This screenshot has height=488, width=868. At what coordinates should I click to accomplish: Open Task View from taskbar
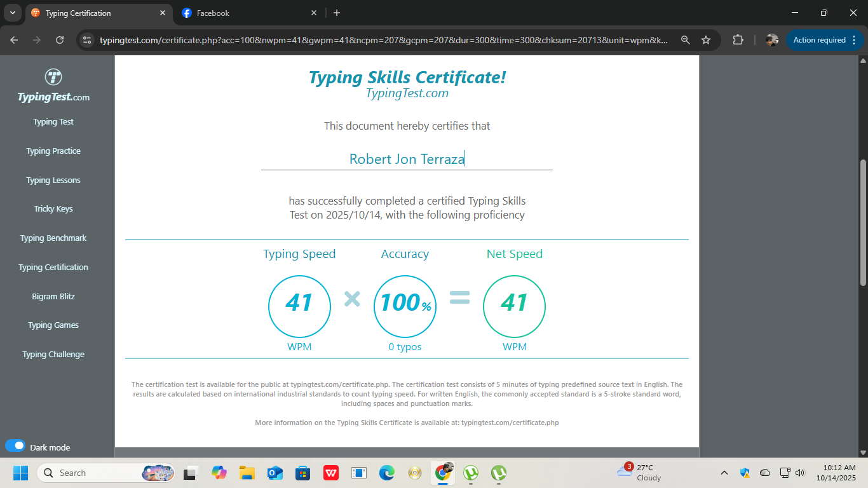(x=189, y=473)
